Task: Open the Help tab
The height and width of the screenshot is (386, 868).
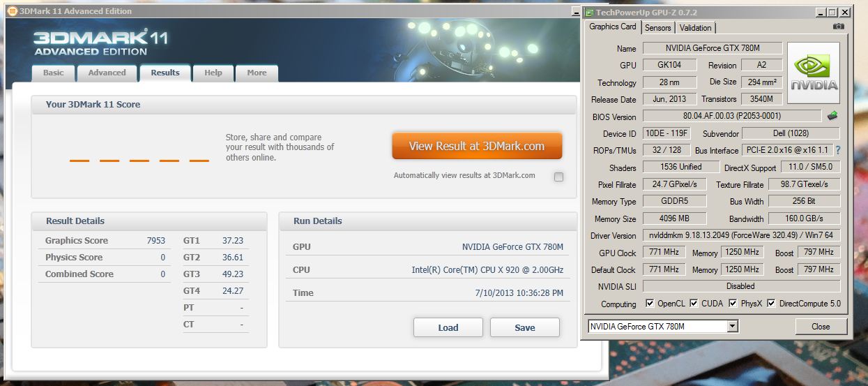Action: coord(213,73)
